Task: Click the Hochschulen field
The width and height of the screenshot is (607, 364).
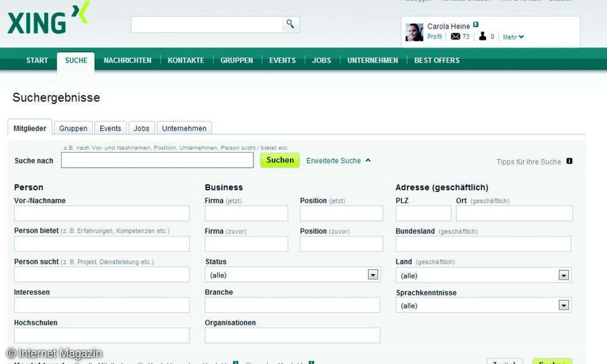Action: pos(102,335)
